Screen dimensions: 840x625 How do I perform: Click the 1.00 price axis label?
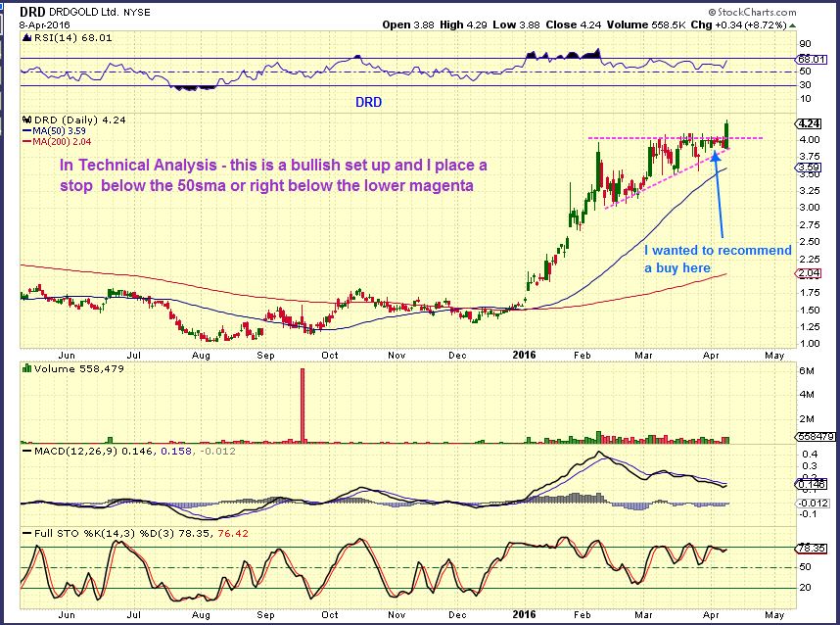[809, 344]
